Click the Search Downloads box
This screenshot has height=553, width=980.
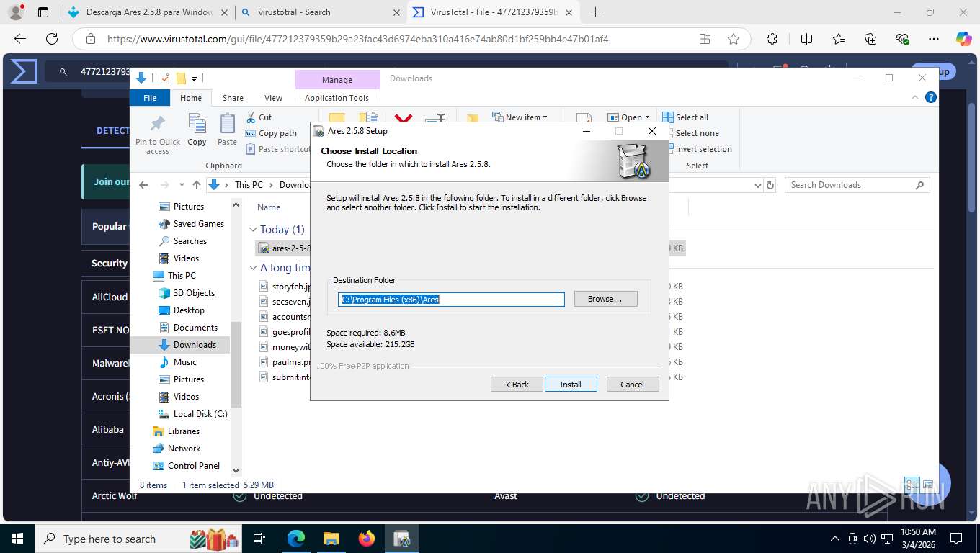(857, 185)
